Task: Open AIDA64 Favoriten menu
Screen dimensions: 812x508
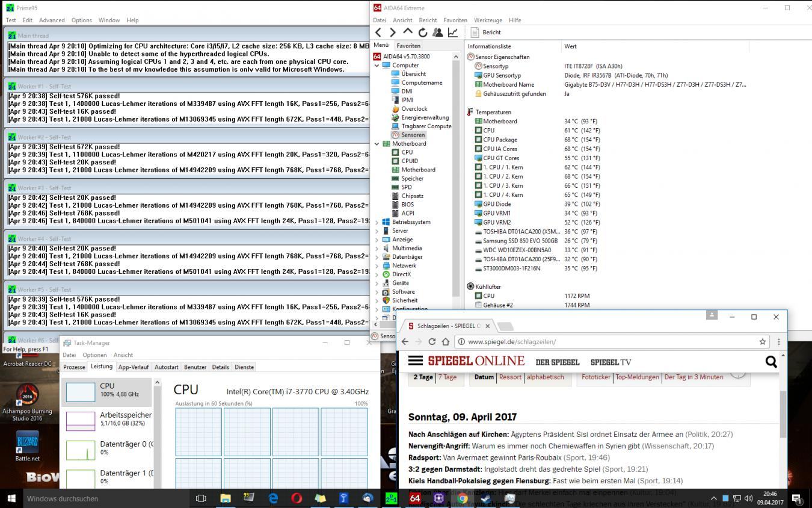Action: [455, 20]
